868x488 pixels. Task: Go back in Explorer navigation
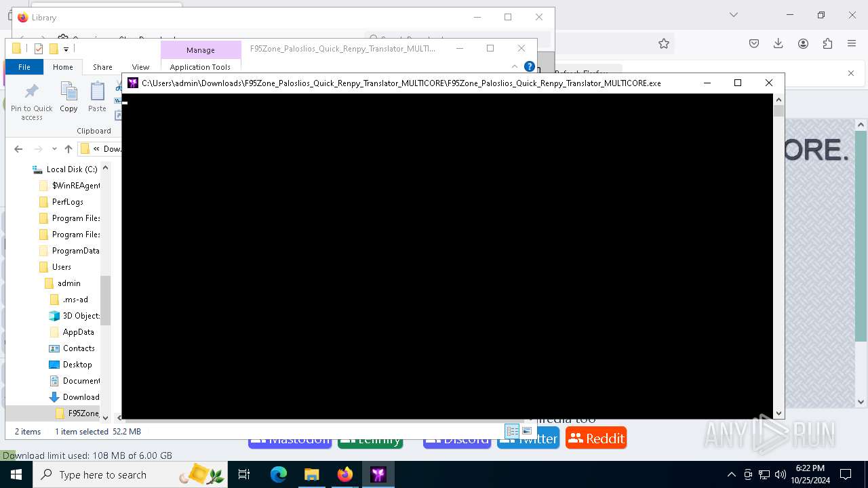(18, 149)
